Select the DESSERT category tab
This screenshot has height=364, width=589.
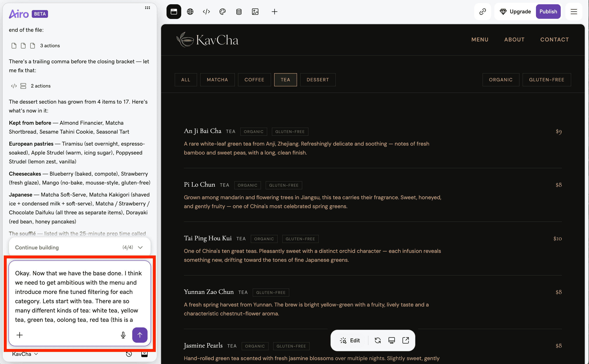318,80
